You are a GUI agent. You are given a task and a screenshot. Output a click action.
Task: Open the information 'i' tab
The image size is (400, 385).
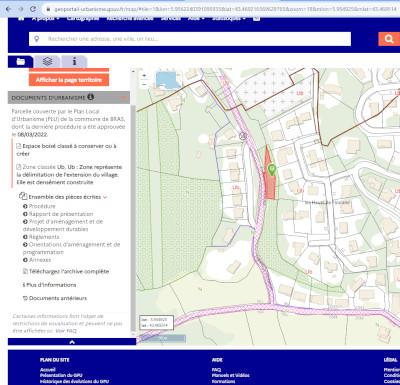coord(74,62)
